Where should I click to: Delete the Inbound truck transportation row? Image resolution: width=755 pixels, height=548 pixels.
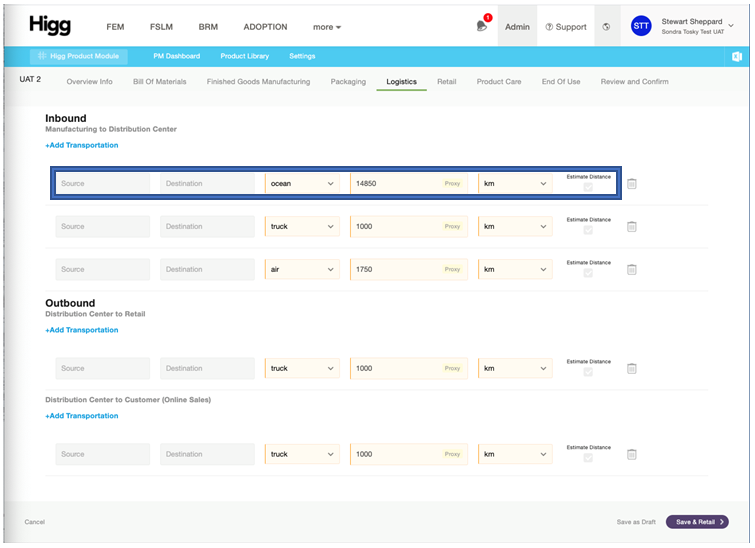coord(632,226)
